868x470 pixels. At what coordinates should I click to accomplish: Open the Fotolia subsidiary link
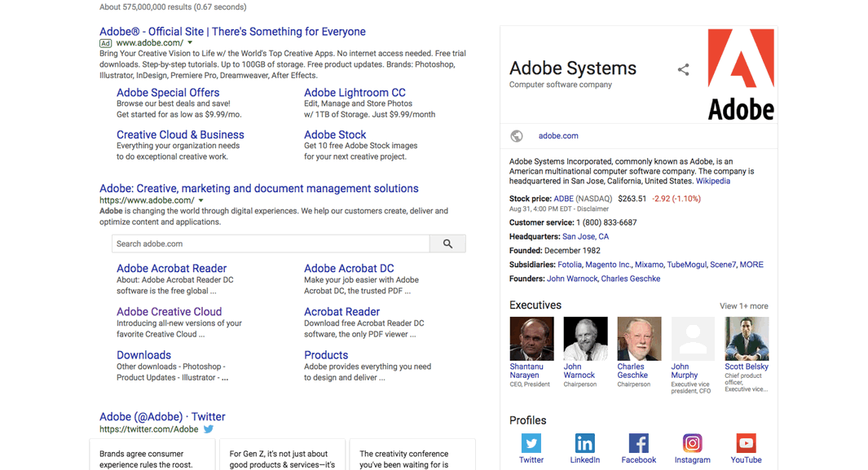(570, 265)
